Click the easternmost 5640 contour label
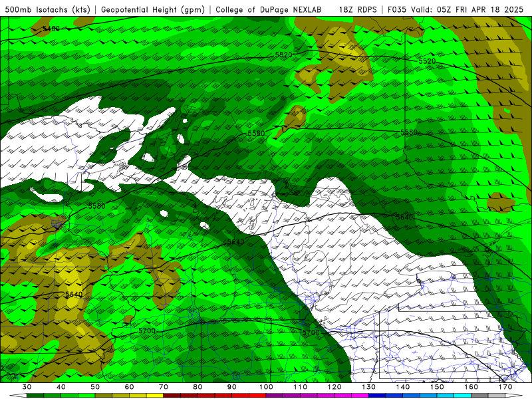This screenshot has width=532, height=399. point(404,217)
